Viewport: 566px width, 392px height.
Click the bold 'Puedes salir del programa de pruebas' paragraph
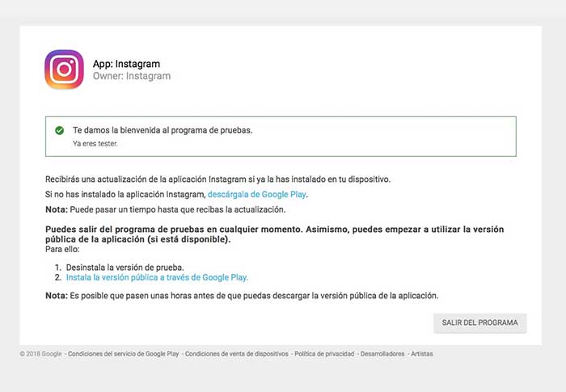pyautogui.click(x=275, y=234)
